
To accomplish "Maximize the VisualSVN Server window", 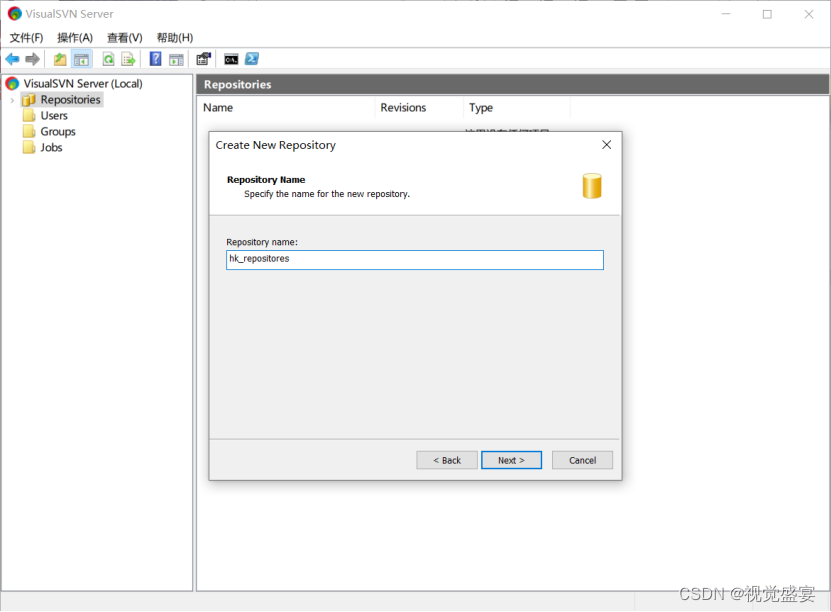I will tap(767, 14).
